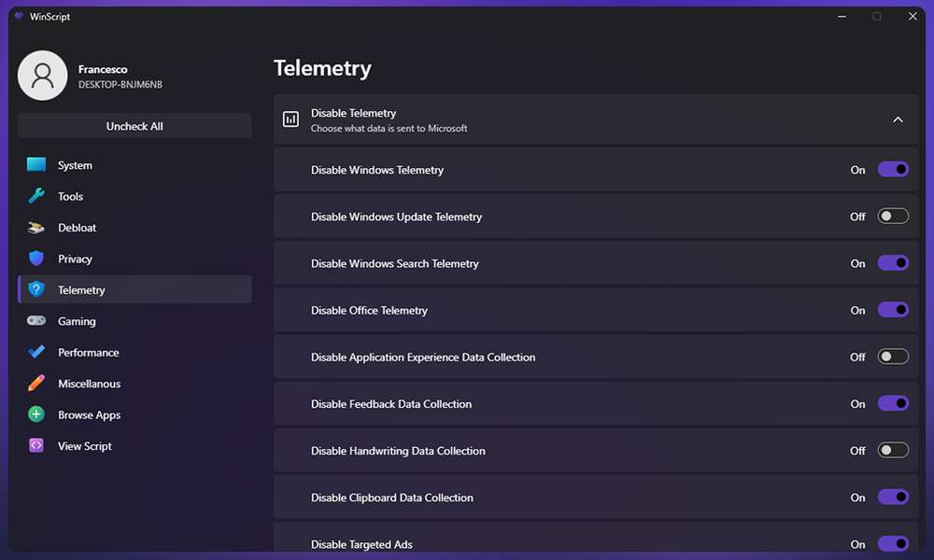Click the DESKTOP-BNJM6NB computer name
This screenshot has width=934, height=560.
click(120, 85)
